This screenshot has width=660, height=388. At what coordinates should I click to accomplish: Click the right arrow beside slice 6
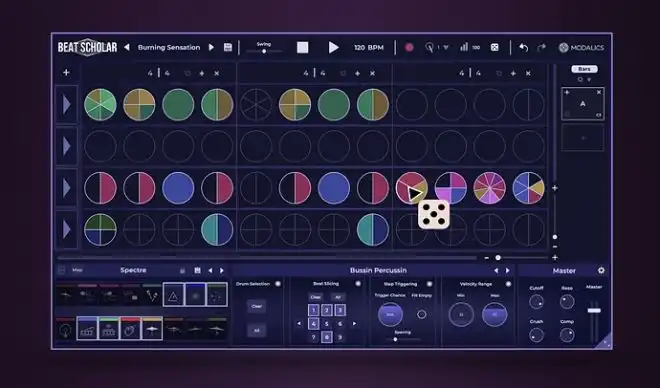pyautogui.click(x=354, y=324)
